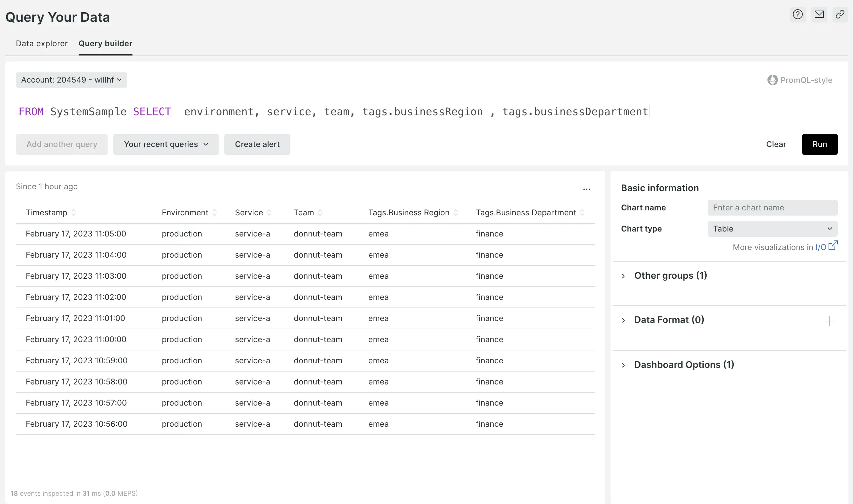Add a Data Format using the plus icon
853x504 pixels.
[x=830, y=321]
